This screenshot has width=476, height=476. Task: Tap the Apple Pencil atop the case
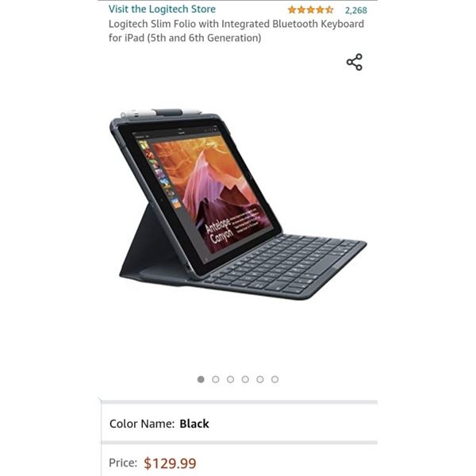(x=161, y=113)
